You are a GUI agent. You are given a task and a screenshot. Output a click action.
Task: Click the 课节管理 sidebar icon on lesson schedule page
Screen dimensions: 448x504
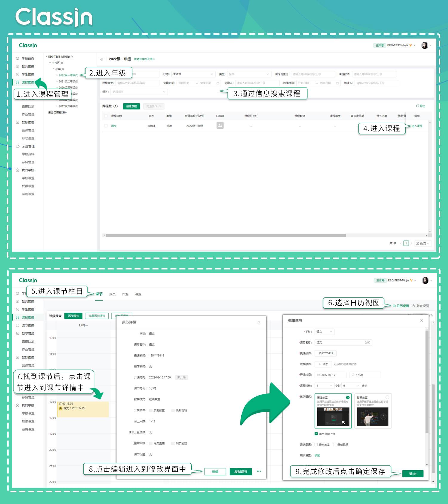(17, 325)
